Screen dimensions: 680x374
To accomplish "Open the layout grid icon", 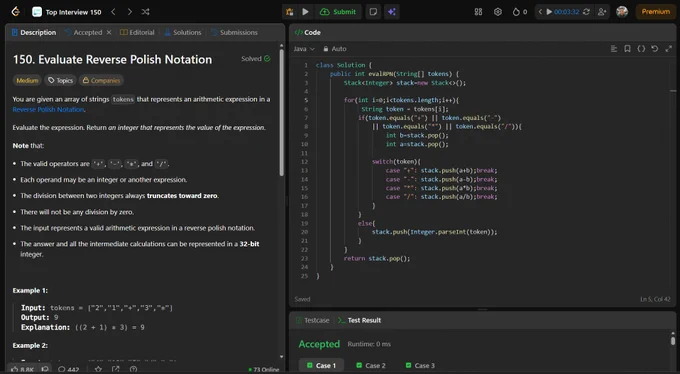I will click(478, 12).
